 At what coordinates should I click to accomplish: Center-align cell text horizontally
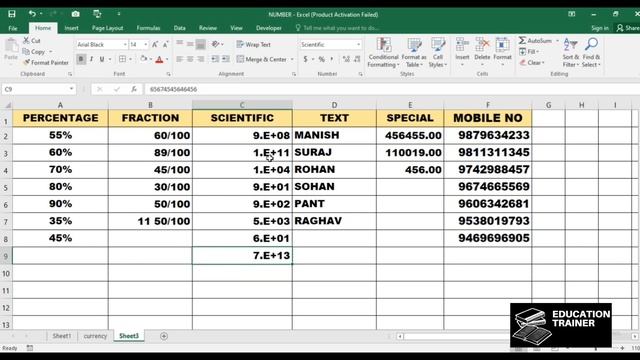tap(190, 59)
